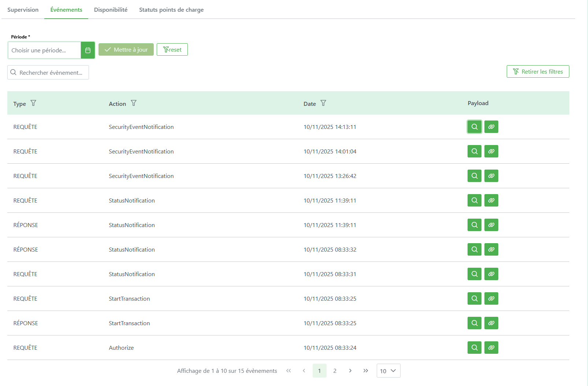Open the period calendar picker
Viewport: 588px width, 386px height.
[88, 50]
